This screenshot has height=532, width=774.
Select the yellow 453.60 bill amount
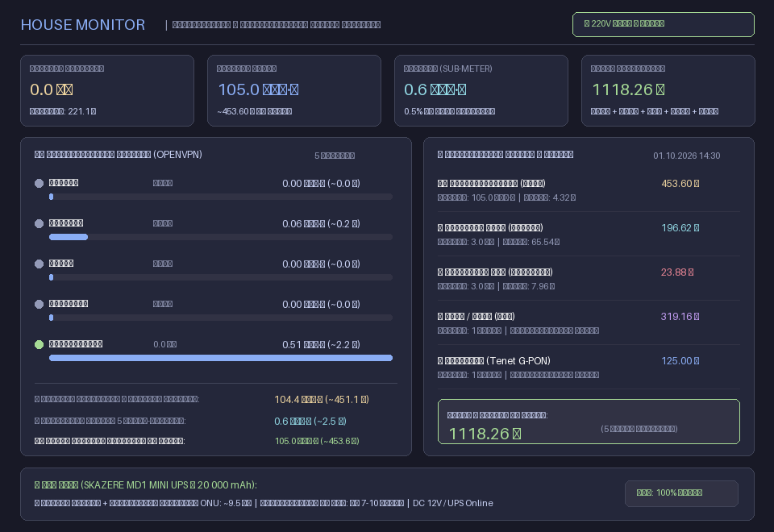point(680,184)
